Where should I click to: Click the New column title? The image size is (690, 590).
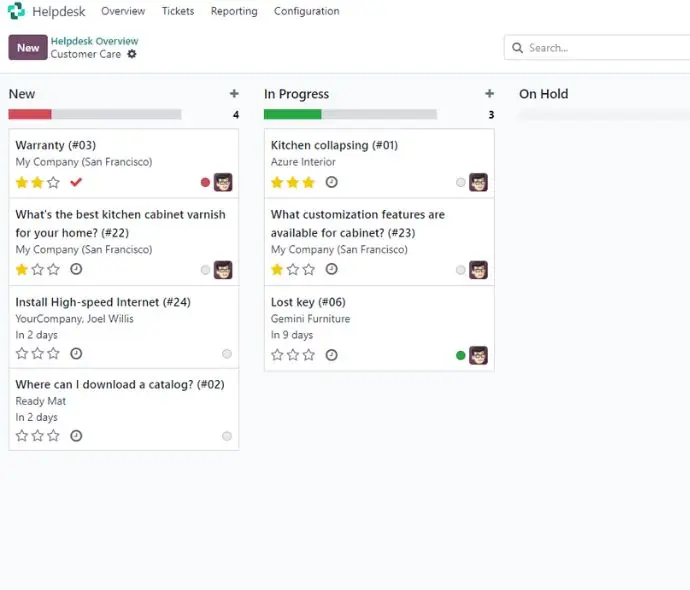22,94
